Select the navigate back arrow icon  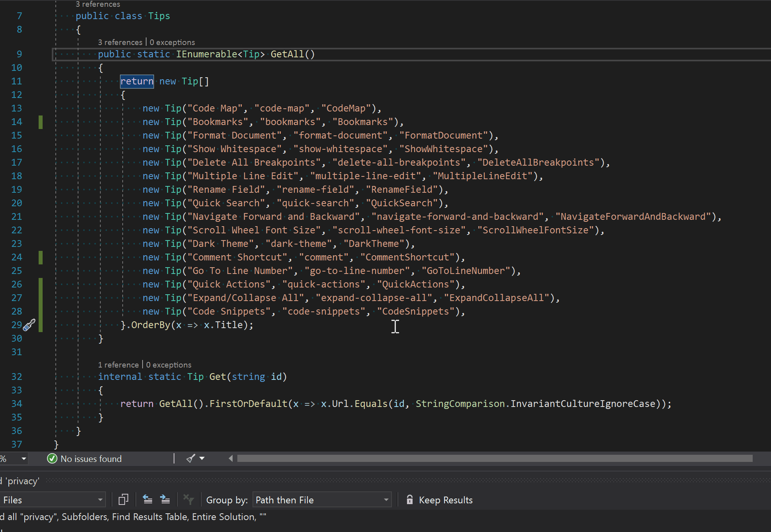(x=147, y=500)
